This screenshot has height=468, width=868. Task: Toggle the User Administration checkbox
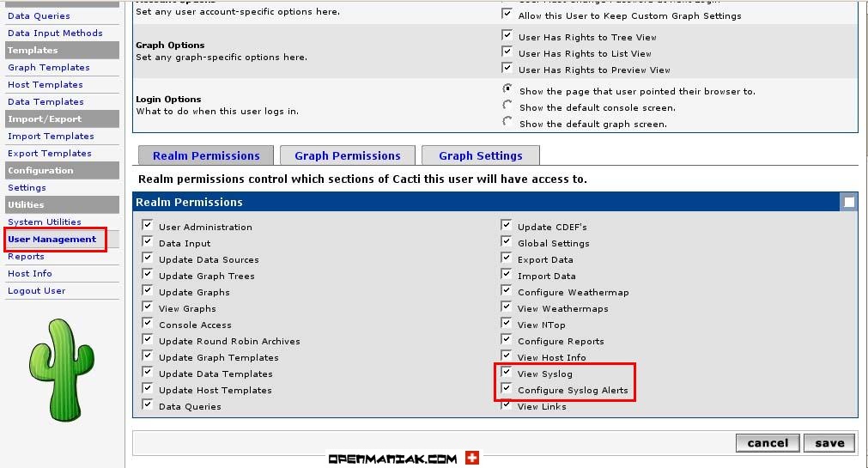tap(148, 227)
